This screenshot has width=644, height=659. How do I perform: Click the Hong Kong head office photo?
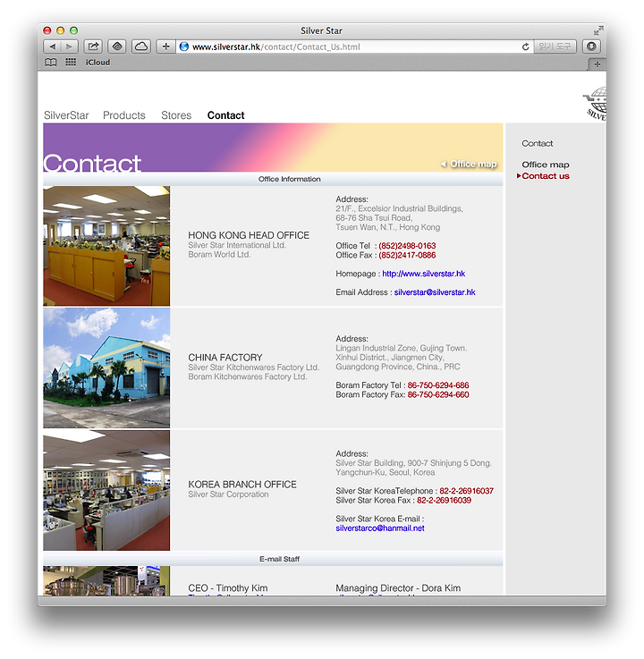pyautogui.click(x=106, y=246)
